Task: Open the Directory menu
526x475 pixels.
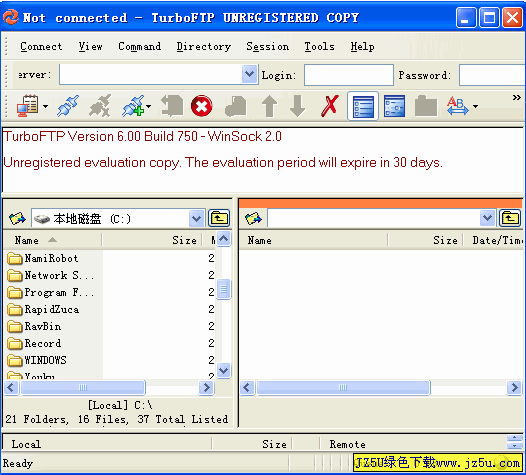Action: point(204,46)
